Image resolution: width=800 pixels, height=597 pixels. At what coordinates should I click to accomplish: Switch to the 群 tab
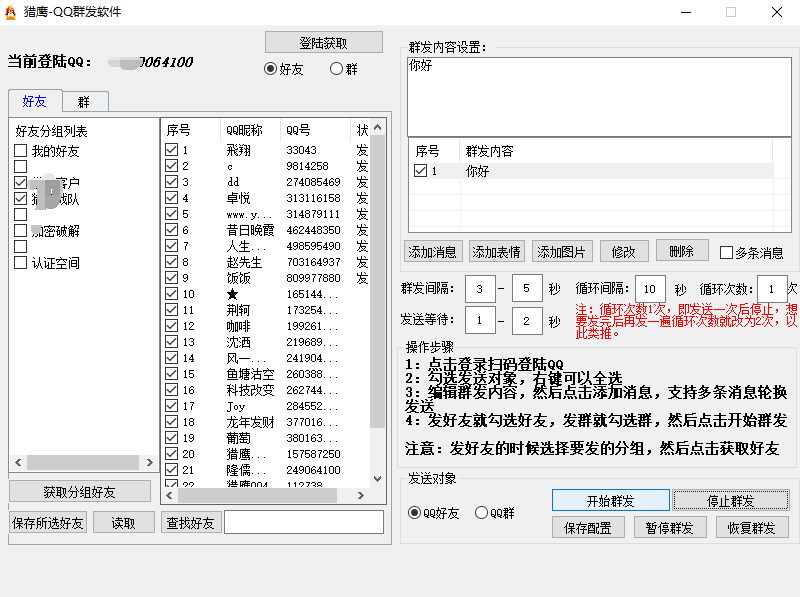(84, 102)
